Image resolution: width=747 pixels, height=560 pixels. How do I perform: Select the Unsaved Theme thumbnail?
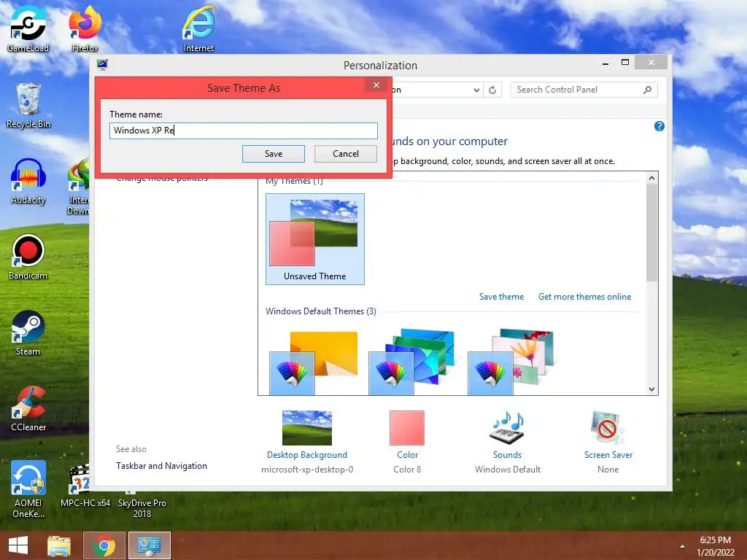tap(315, 239)
